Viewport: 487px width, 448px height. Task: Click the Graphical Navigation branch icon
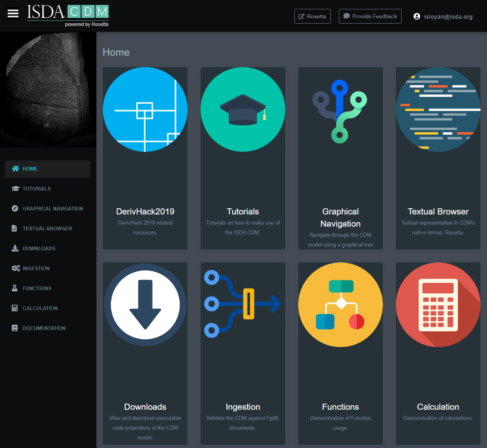pyautogui.click(x=340, y=111)
